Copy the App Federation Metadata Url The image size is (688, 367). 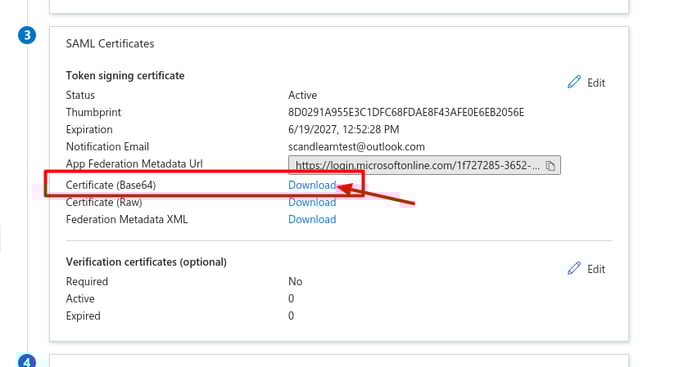coord(550,166)
